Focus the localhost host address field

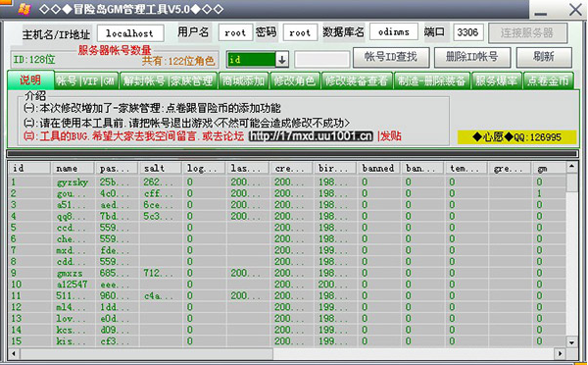[130, 33]
